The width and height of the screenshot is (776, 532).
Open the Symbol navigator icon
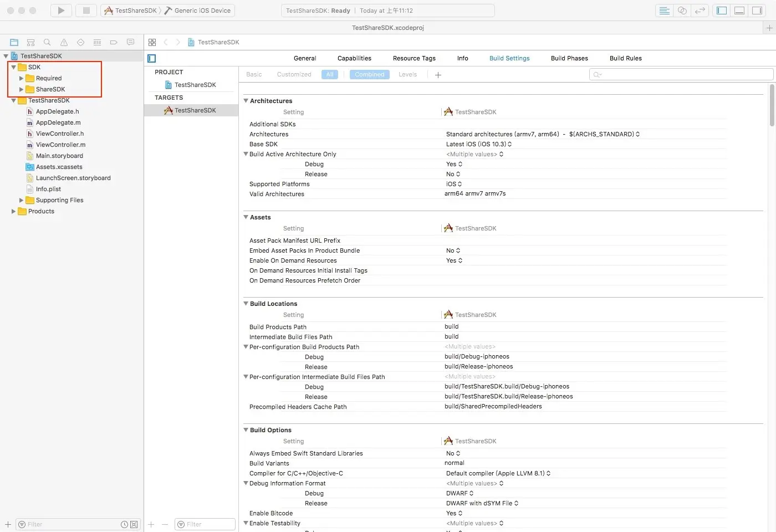(31, 42)
